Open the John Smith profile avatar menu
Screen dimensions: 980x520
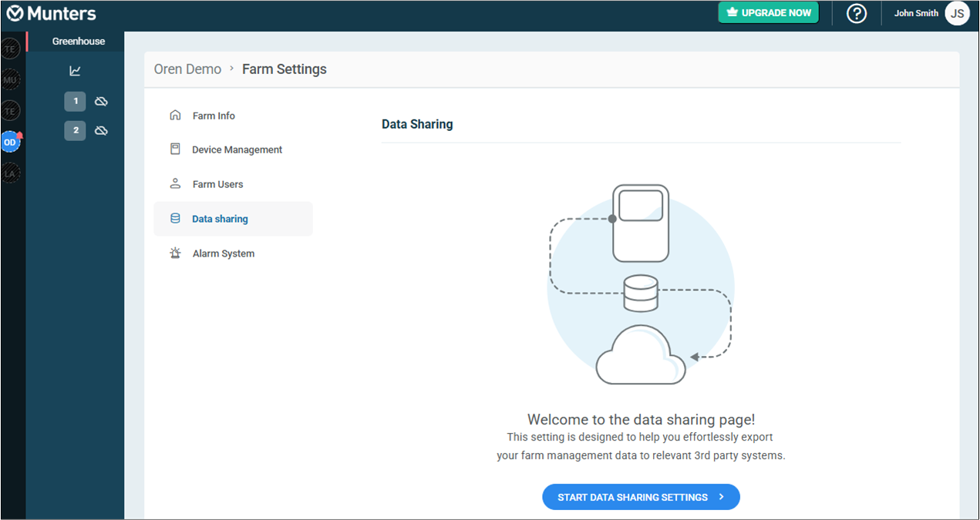coord(957,13)
